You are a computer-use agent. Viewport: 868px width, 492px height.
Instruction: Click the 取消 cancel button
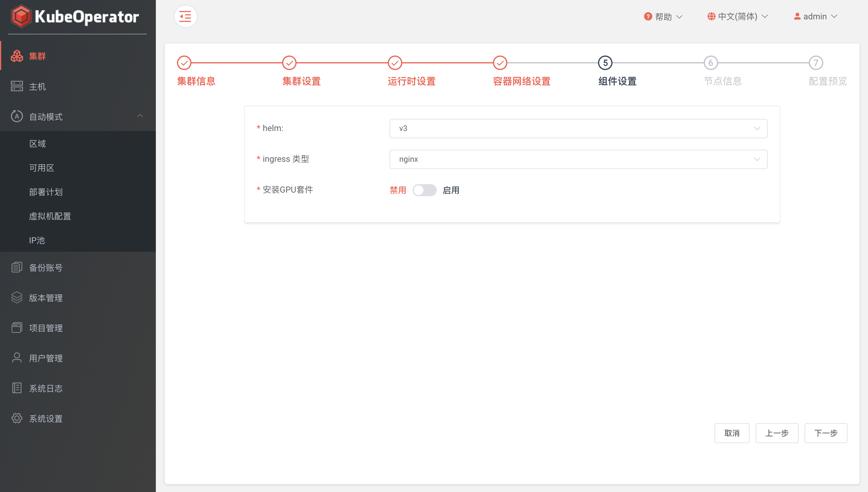[732, 433]
